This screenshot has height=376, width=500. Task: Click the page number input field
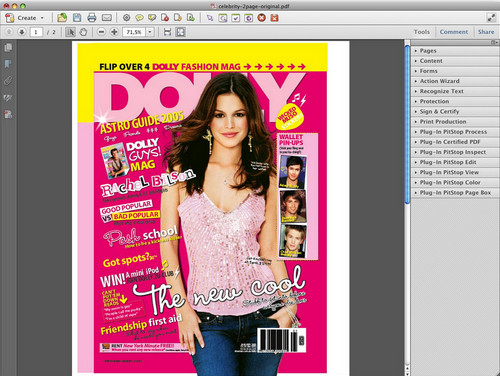click(36, 32)
